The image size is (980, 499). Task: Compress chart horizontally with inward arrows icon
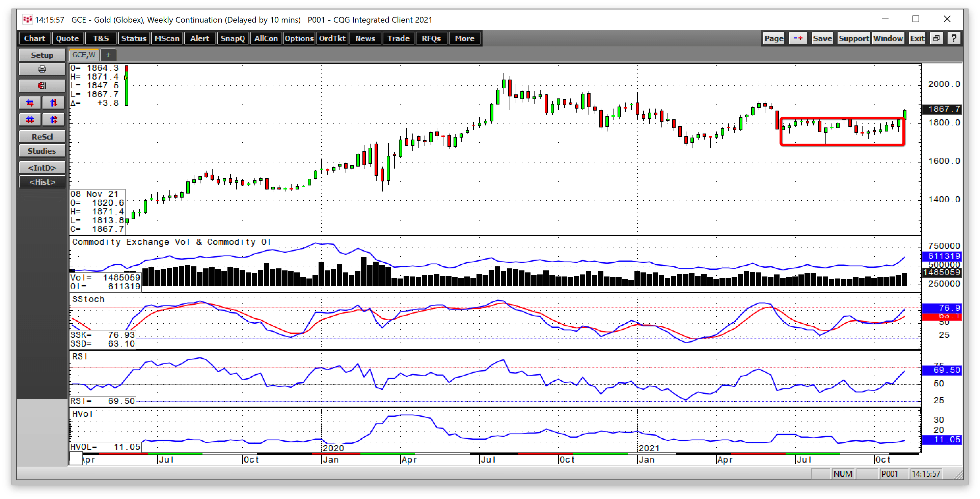[x=30, y=120]
